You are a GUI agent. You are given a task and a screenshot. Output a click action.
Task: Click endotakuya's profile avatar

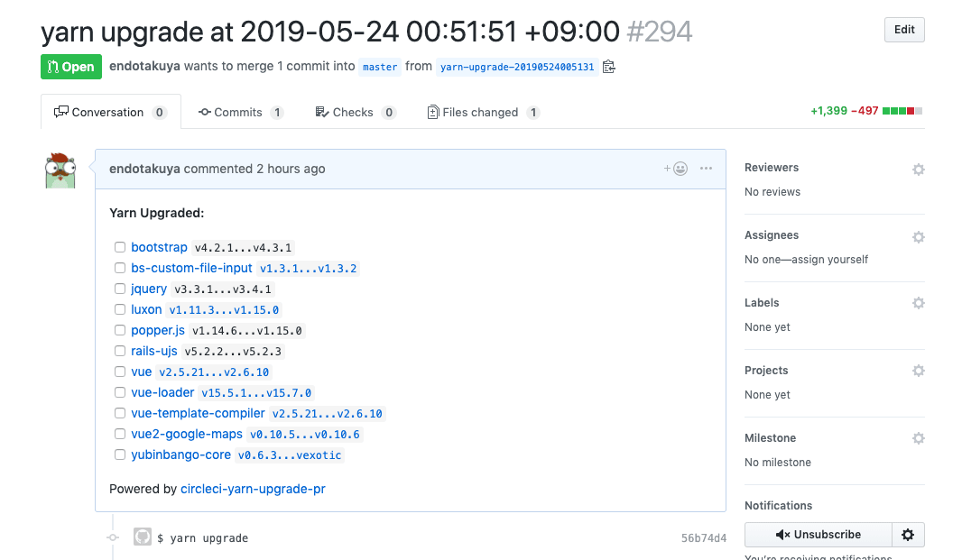pos(60,169)
